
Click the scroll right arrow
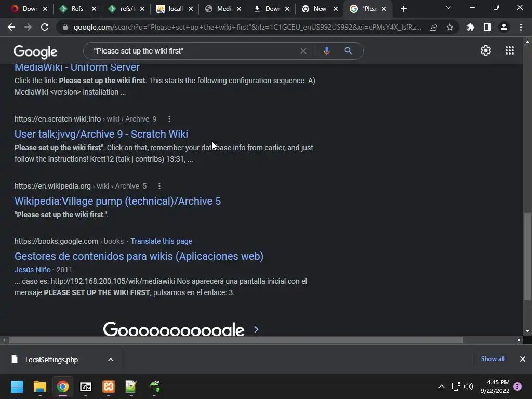click(519, 340)
